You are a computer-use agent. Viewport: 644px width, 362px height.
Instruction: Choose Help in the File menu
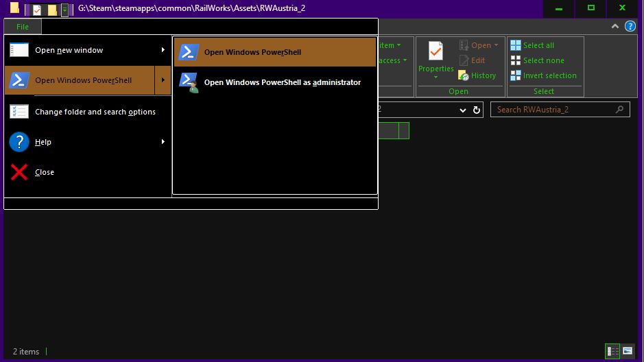tap(88, 142)
